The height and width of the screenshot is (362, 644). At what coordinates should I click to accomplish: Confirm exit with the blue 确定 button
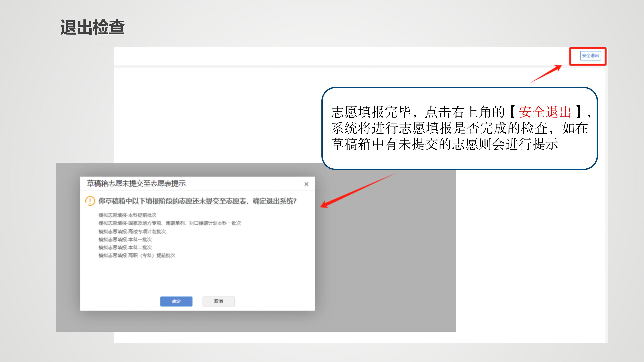[176, 301]
